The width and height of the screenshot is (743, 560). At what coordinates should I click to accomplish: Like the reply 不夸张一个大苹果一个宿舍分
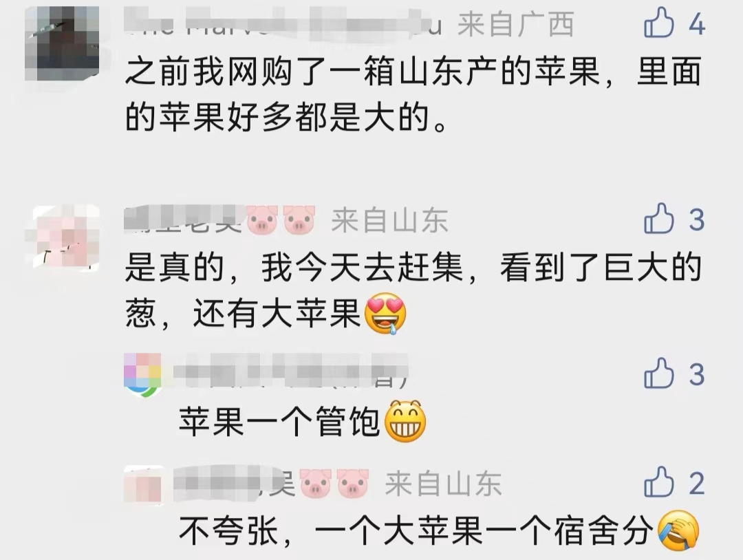(x=658, y=482)
